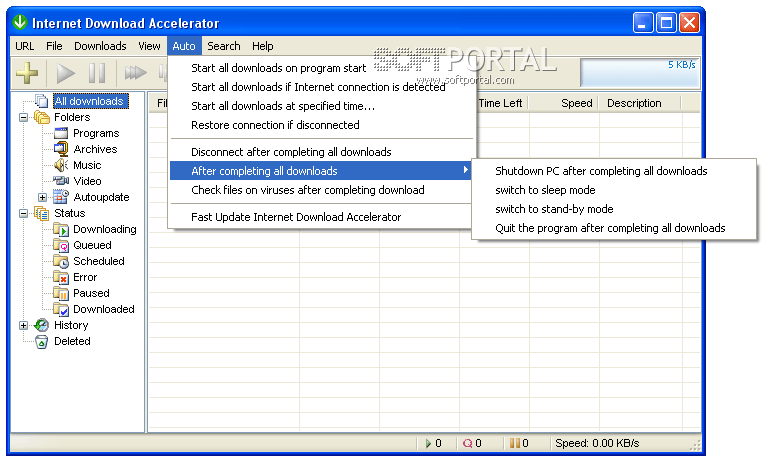This screenshot has width=765, height=464.
Task: Sort by Time Left column header
Action: point(502,103)
